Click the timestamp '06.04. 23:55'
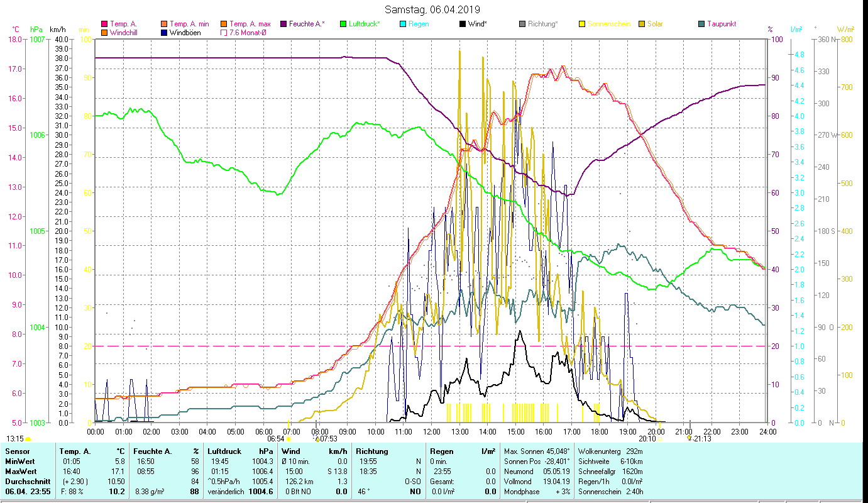The height and width of the screenshot is (503, 868). pos(26,492)
